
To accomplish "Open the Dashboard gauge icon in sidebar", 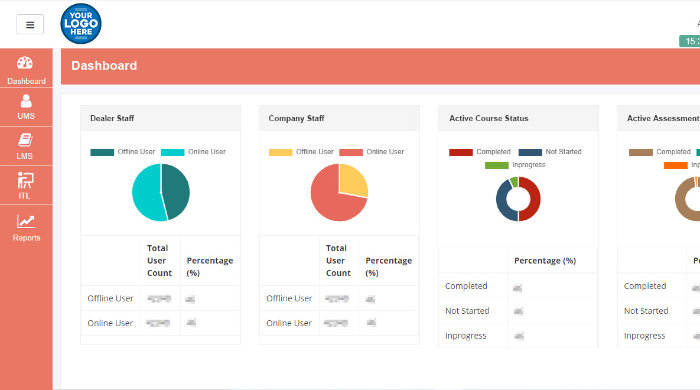I will tap(25, 63).
